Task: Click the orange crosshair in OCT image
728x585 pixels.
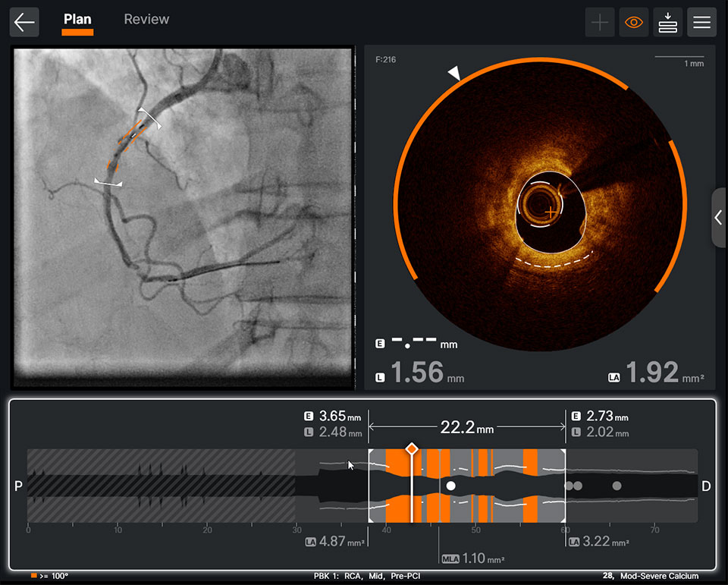Action: [x=551, y=212]
